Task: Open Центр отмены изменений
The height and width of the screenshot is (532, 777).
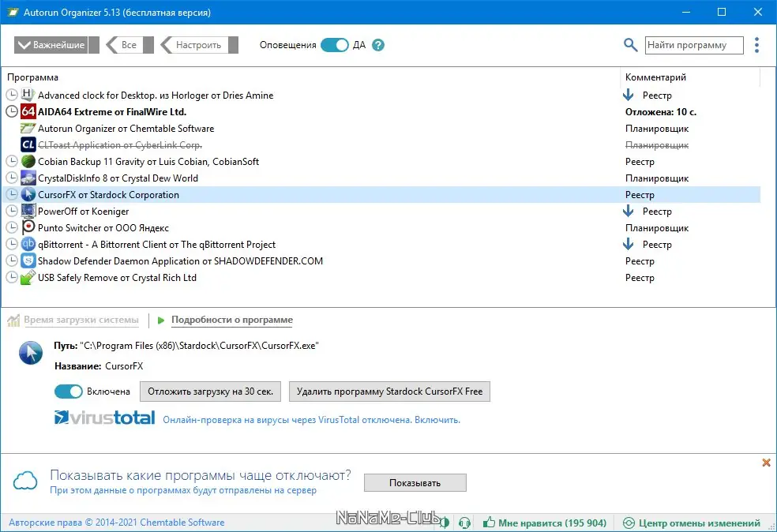Action: [x=691, y=523]
